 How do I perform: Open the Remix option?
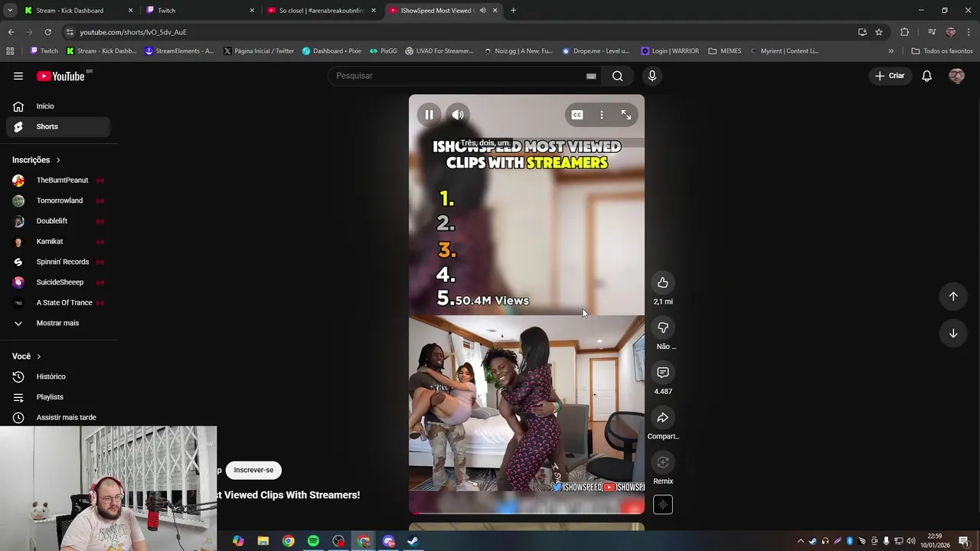click(663, 462)
